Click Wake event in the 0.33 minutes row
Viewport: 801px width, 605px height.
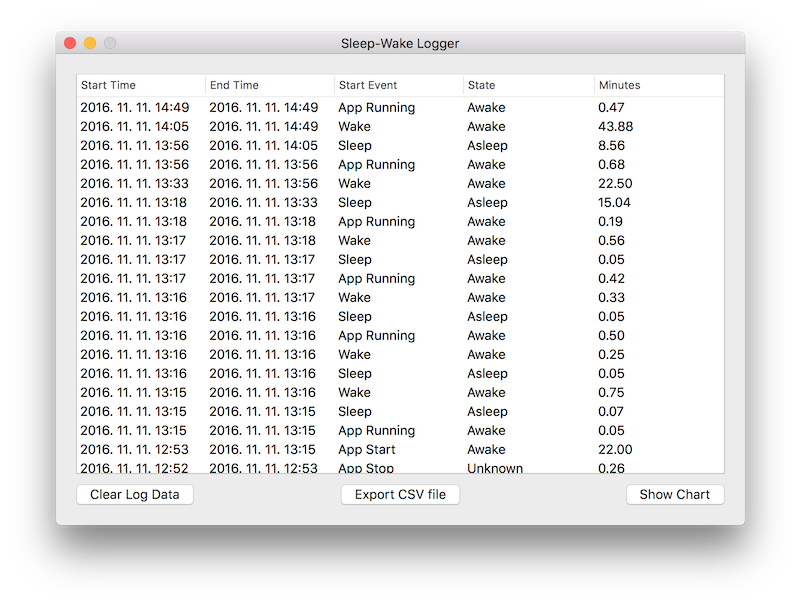[355, 297]
